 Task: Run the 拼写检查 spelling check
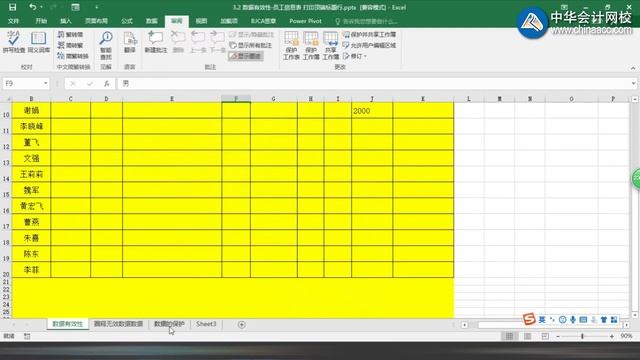click(14, 42)
